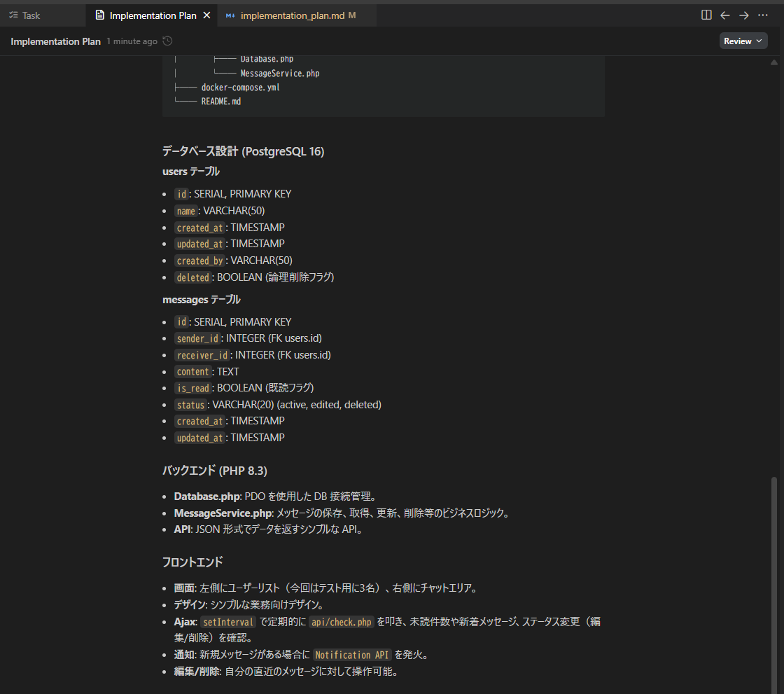
Task: Click the Review button
Action: coord(737,40)
